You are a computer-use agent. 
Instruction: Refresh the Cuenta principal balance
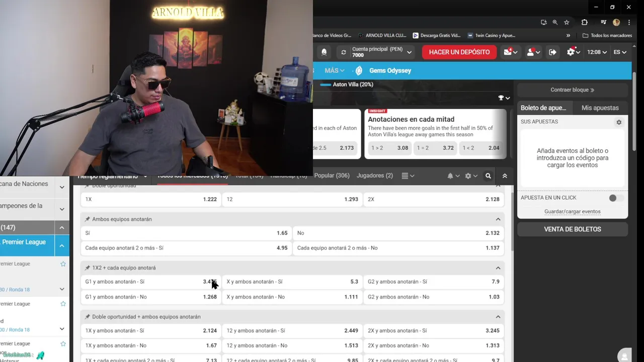[x=344, y=52]
